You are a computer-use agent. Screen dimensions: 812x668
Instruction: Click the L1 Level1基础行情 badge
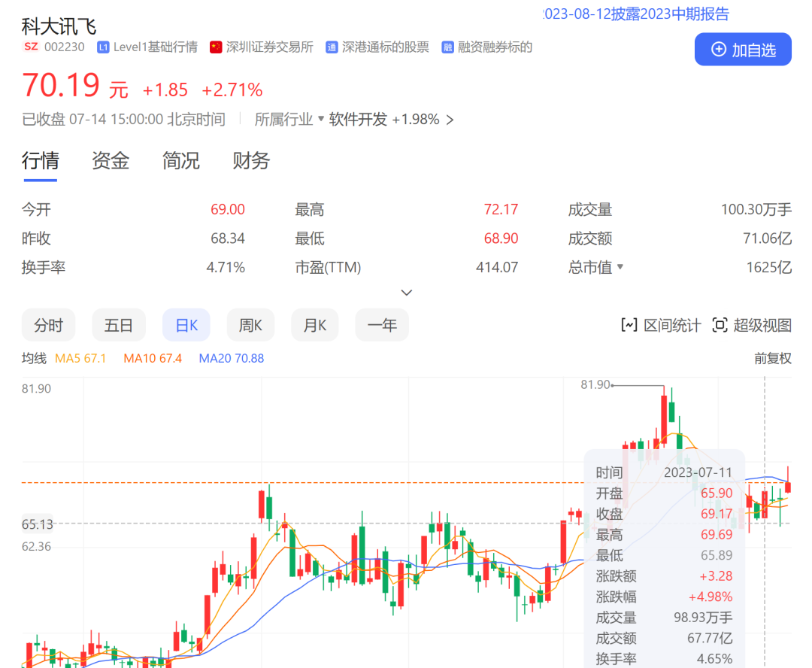point(102,47)
